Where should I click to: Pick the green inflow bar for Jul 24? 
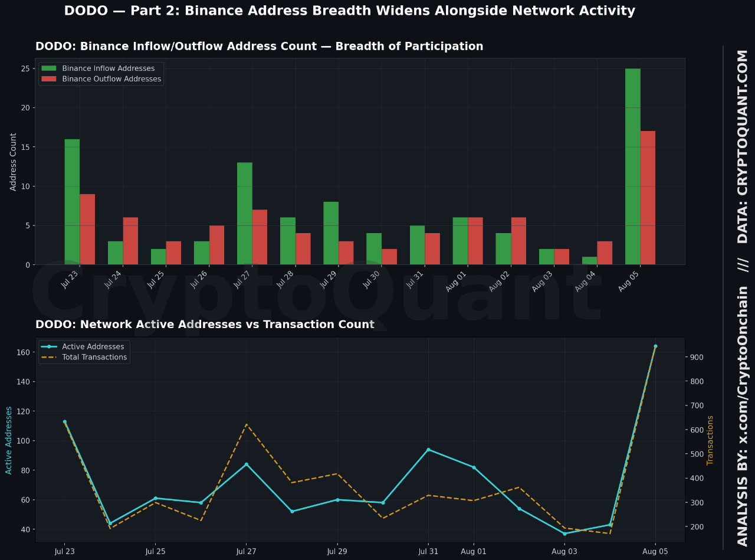[x=116, y=253]
